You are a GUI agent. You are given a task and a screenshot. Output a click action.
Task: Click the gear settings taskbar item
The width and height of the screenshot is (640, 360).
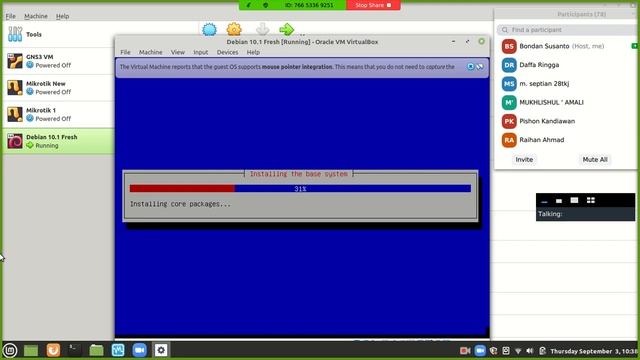(161, 350)
